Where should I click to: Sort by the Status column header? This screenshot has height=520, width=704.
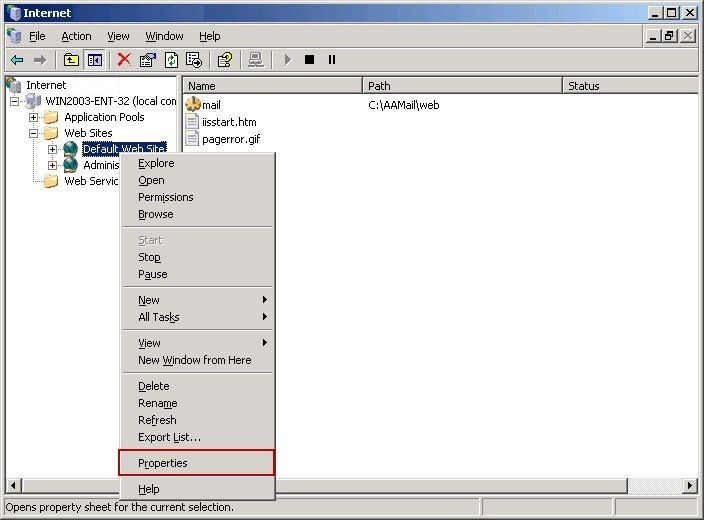click(630, 85)
